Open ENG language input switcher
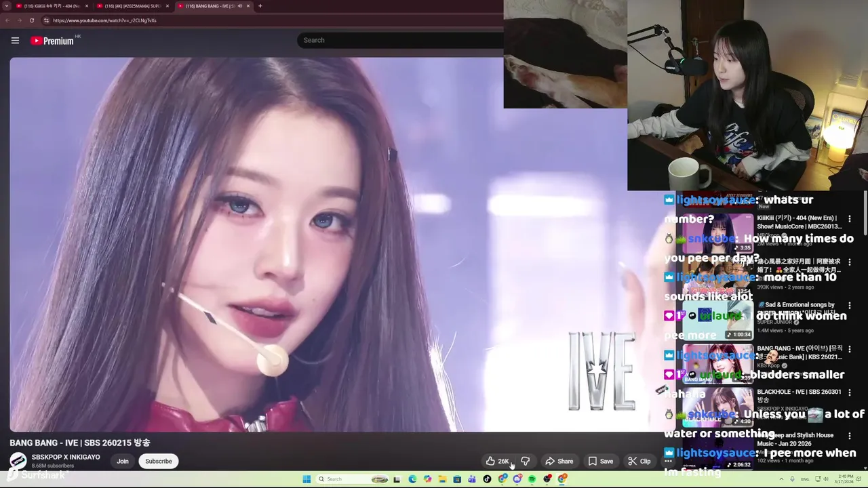Viewport: 868px width, 488px height. 805,479
